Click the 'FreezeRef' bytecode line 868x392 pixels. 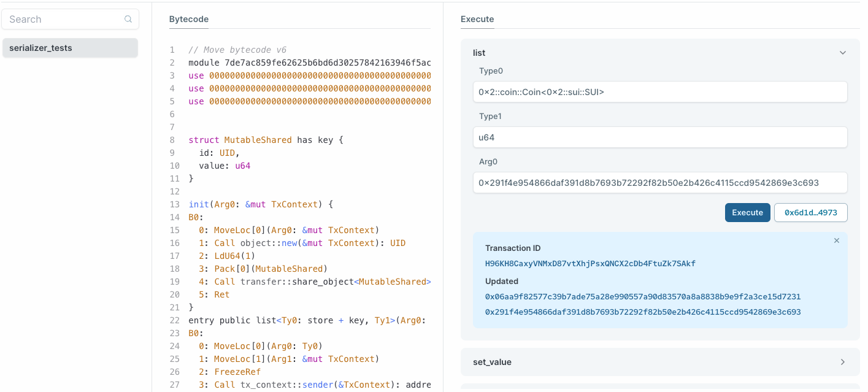[229, 372]
